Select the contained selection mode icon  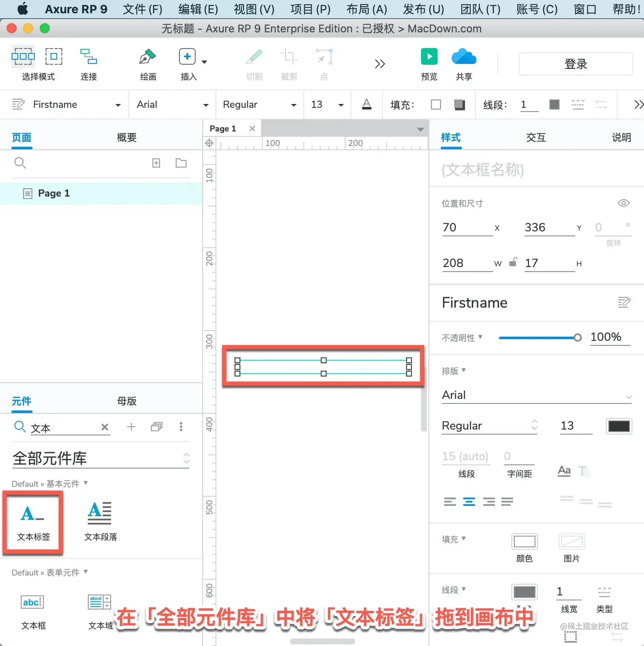click(54, 56)
